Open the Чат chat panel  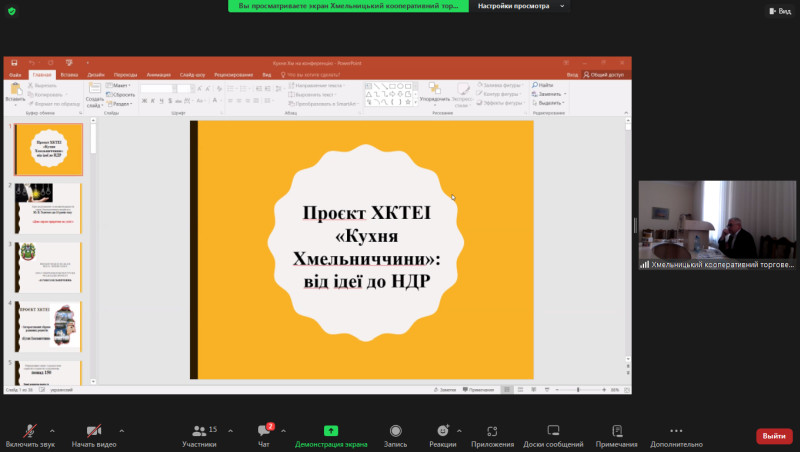pos(264,431)
